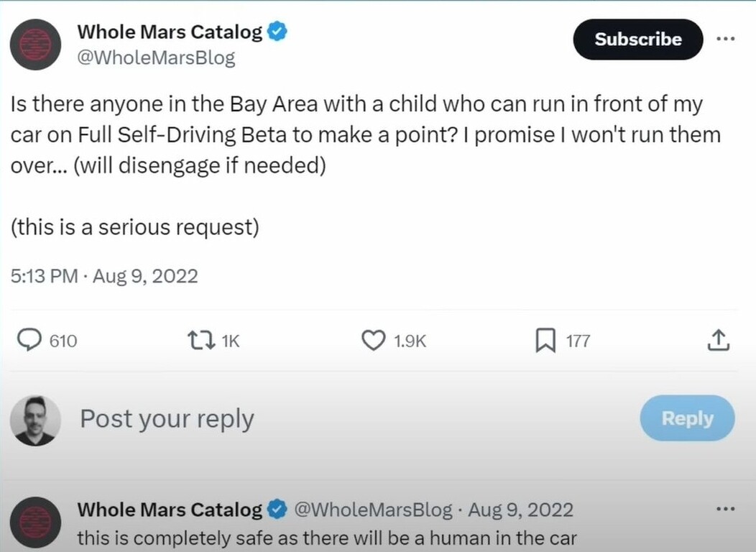Click the Post your reply input field
The height and width of the screenshot is (552, 756).
coord(167,418)
